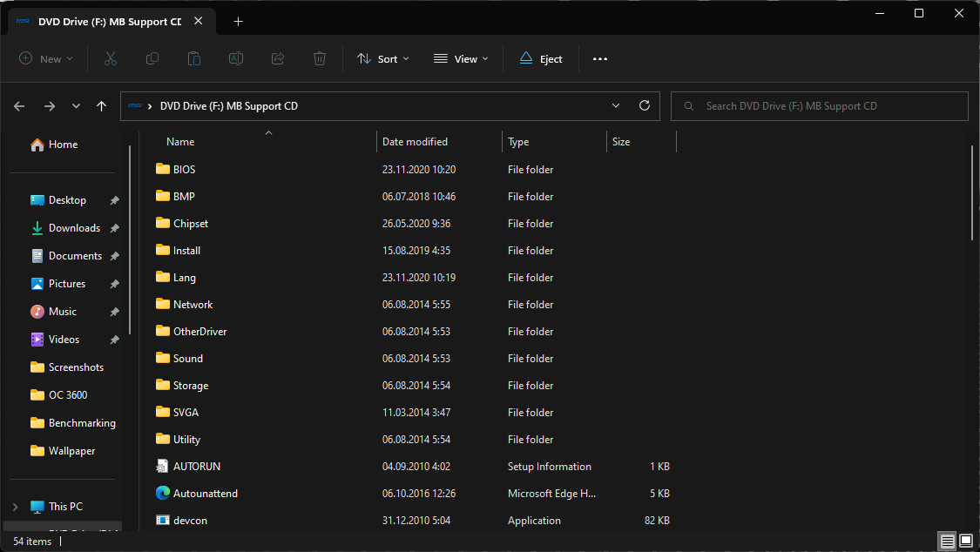Navigate up one folder level
The image size is (980, 552).
pos(101,105)
